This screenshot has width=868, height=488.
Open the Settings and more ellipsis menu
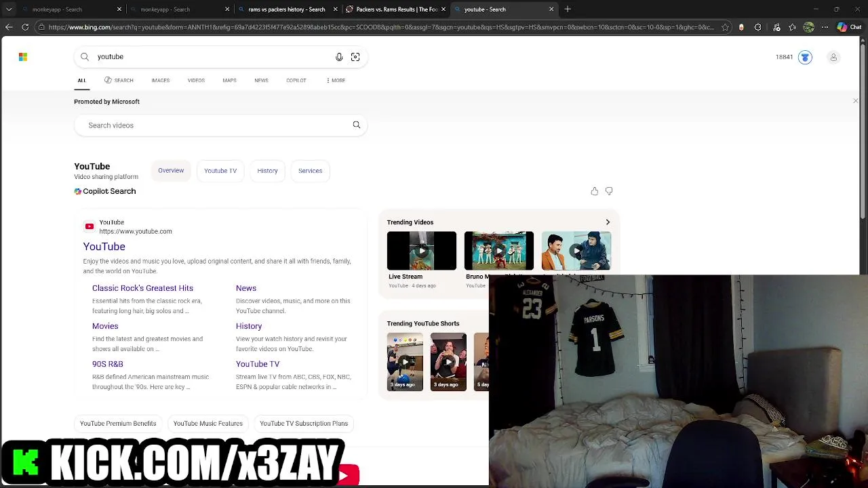click(x=825, y=27)
